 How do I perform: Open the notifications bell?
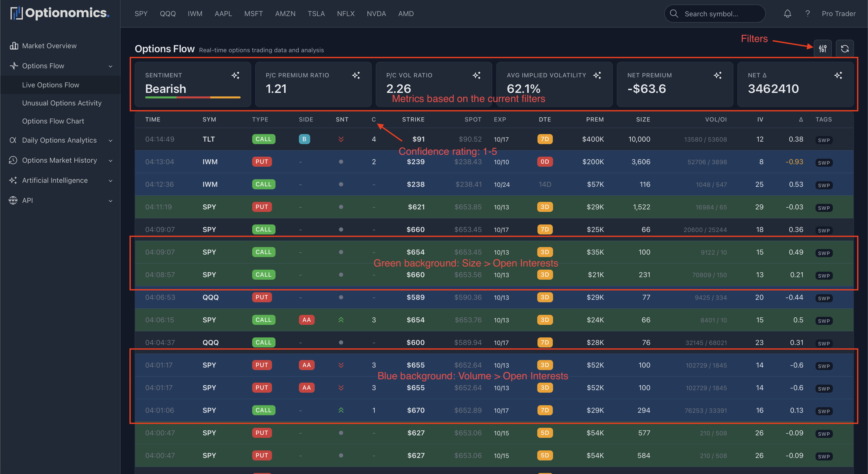pyautogui.click(x=787, y=14)
